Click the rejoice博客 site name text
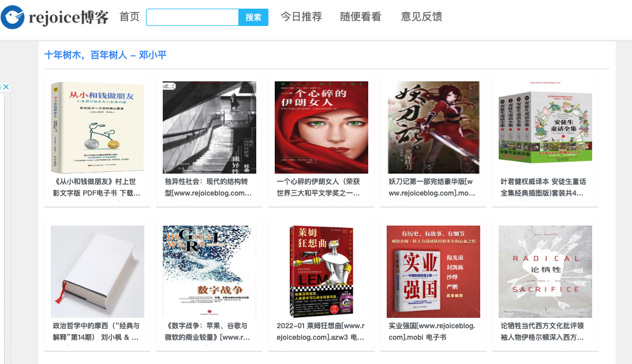Image resolution: width=632 pixels, height=364 pixels. (x=69, y=17)
